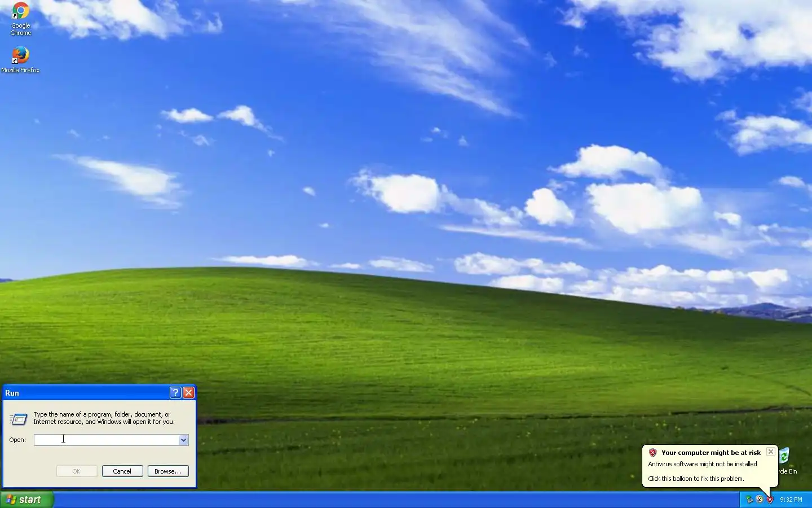Click the Open text input field
Viewport: 812px width, 508px height.
click(107, 440)
